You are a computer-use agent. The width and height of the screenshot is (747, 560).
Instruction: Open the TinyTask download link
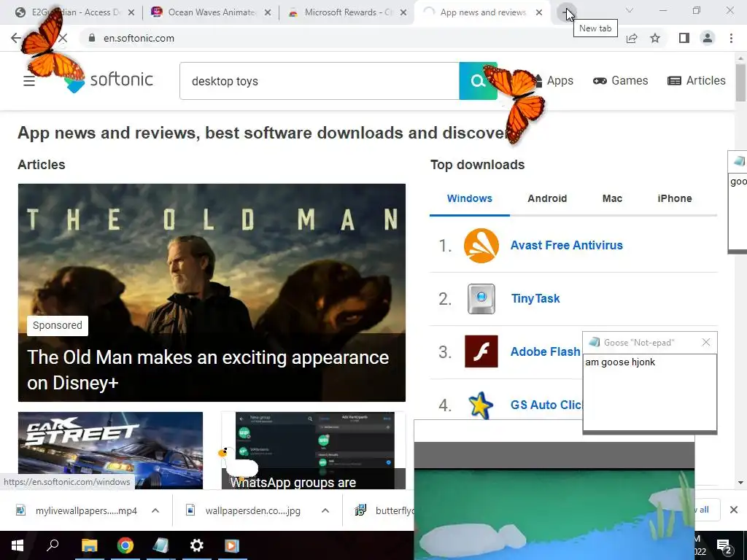tap(535, 298)
